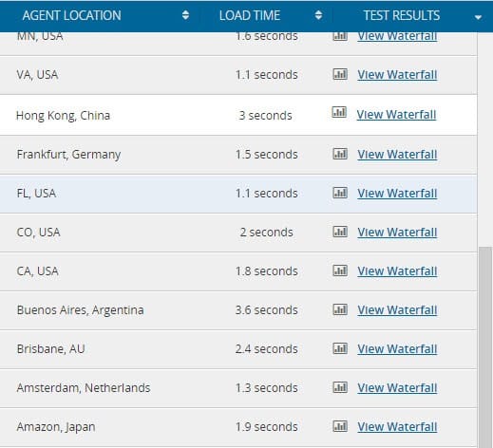Screen dimensions: 493x448
Task: Select the chart icon for CO, USA
Action: (x=340, y=232)
